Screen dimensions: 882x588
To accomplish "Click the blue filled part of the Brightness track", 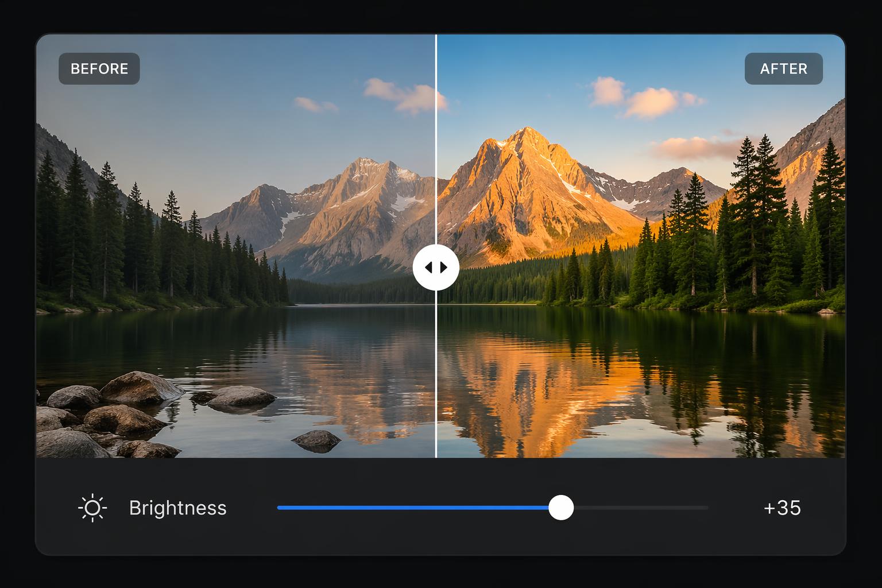I will pos(413,508).
